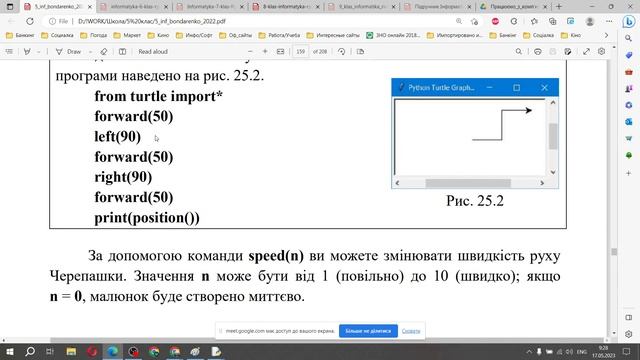Click Save as icon in PDF toolbar
Image resolution: width=640 pixels, height=360 pixels.
tap(568, 51)
